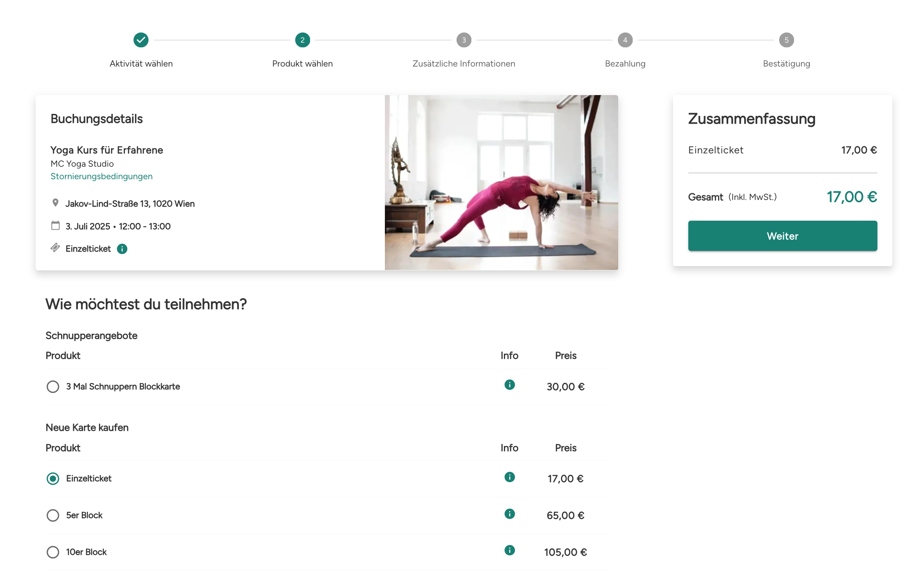
Task: Choose the 5er Block radio option
Action: pyautogui.click(x=53, y=515)
